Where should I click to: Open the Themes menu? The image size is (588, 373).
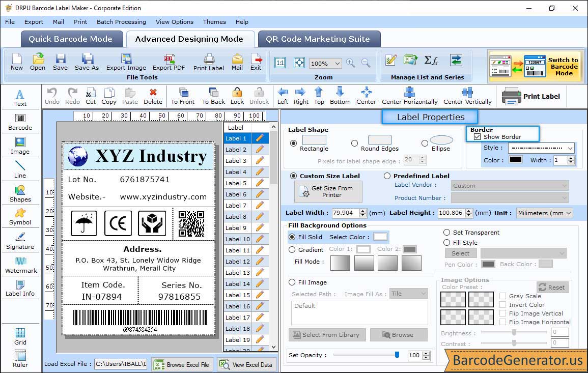[214, 22]
